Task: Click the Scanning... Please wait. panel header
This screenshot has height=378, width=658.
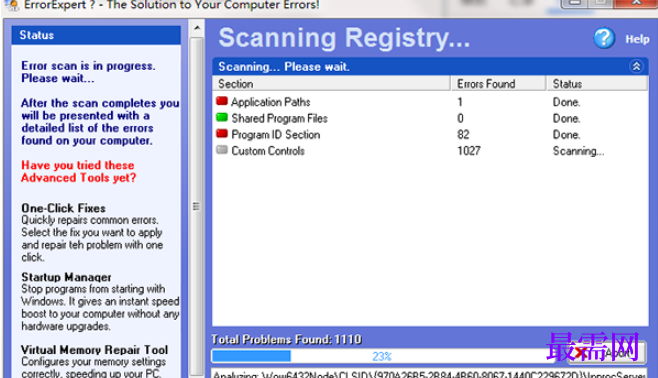Action: click(430, 66)
